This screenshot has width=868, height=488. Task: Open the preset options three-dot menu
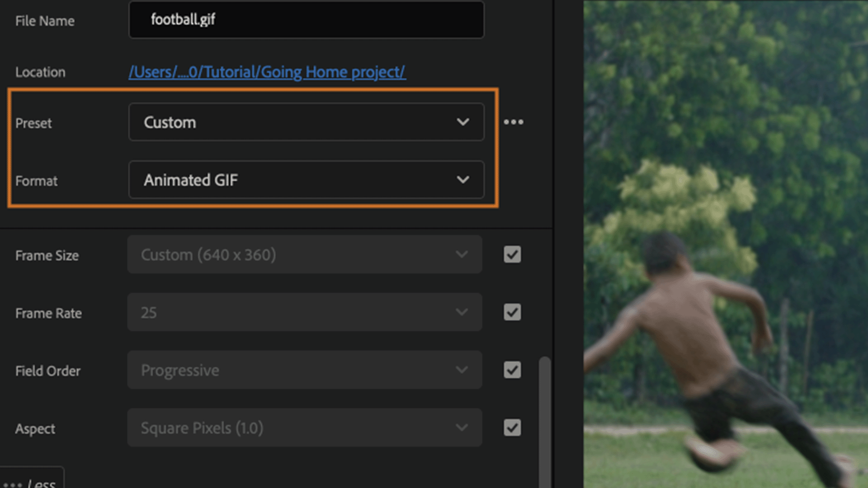click(514, 122)
